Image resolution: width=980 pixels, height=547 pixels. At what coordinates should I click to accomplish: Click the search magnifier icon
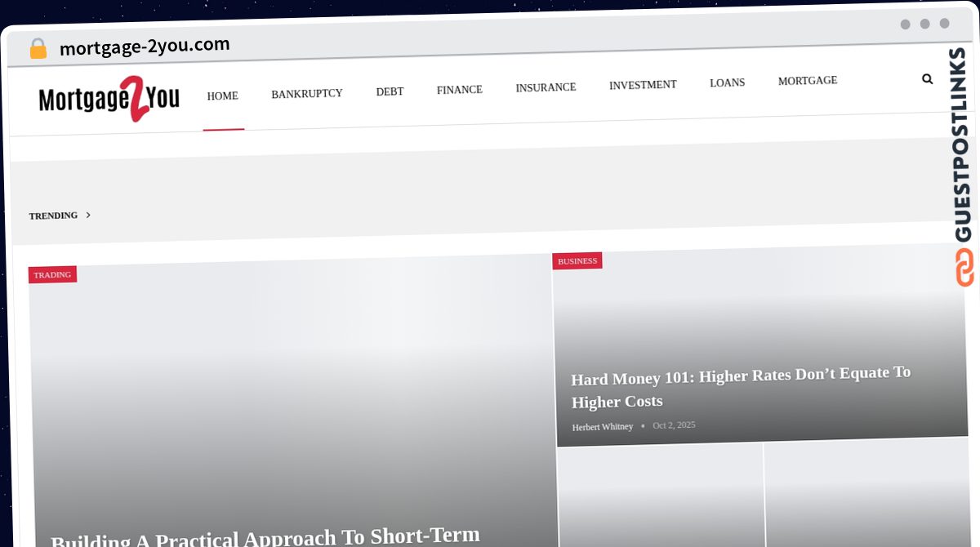click(927, 79)
